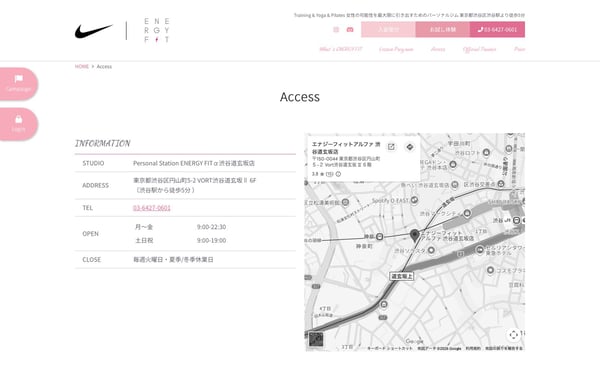This screenshot has width=600, height=375.
Task: Click the faint square social icon in header
Action: 336,29
